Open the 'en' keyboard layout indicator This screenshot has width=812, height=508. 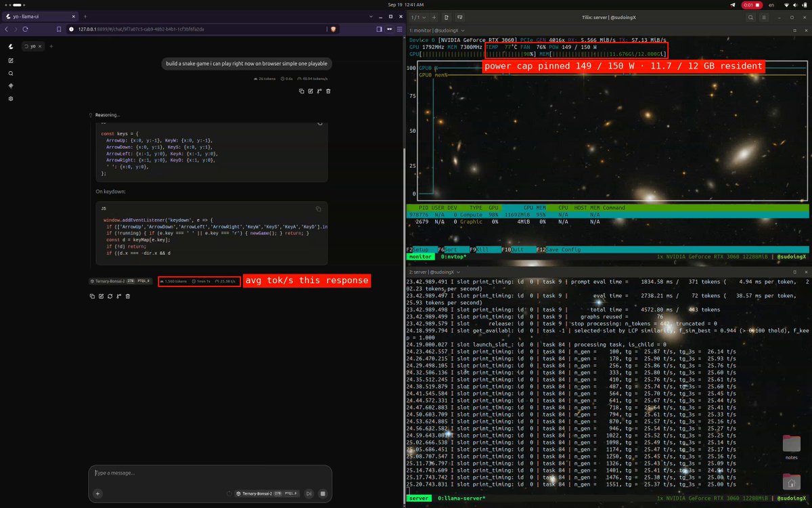tap(770, 5)
